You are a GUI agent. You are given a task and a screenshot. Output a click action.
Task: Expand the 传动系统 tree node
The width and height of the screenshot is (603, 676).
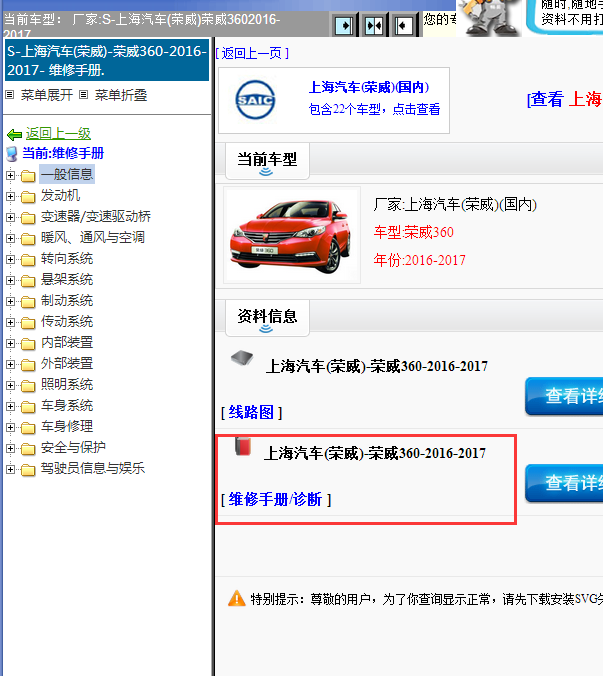point(10,322)
